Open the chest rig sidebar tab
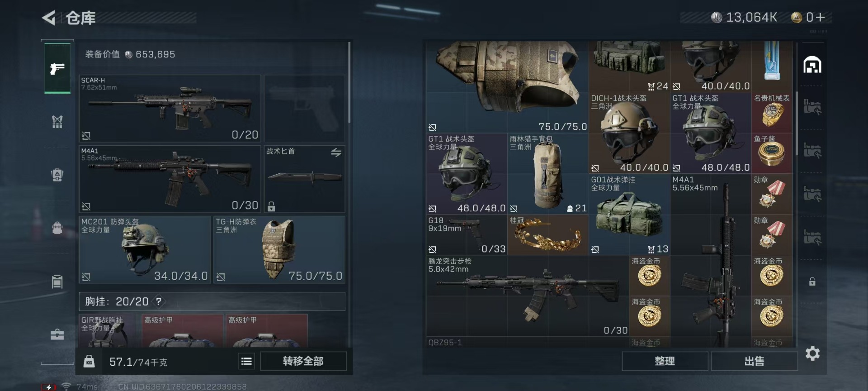The width and height of the screenshot is (868, 391). point(57,121)
